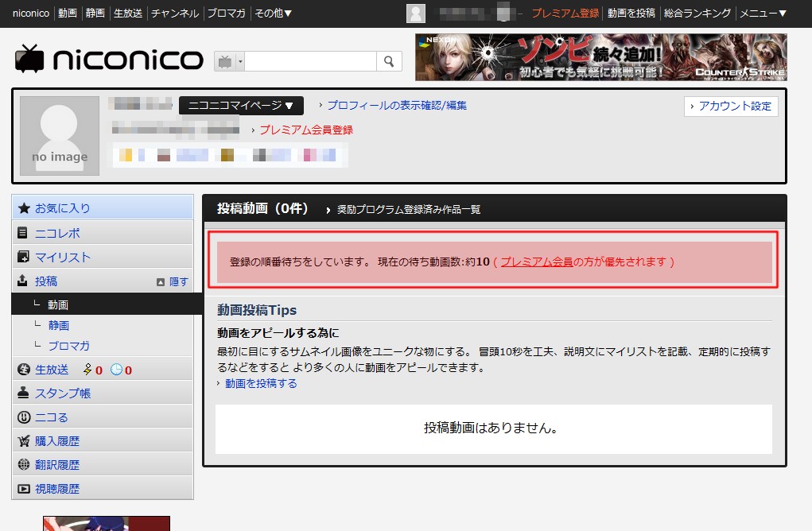The image size is (812, 531).
Task: Click the niconico TV logo
Action: tap(109, 60)
